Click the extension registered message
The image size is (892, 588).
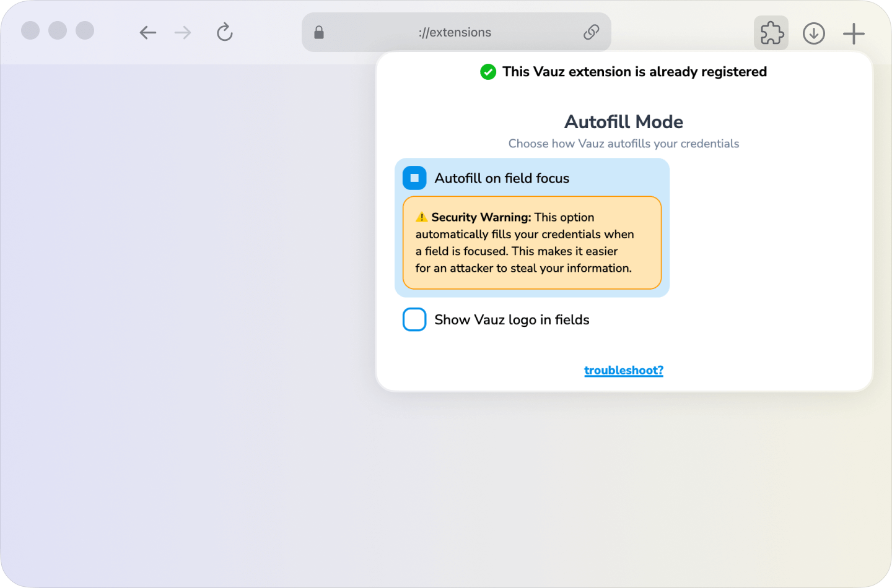pyautogui.click(x=634, y=72)
